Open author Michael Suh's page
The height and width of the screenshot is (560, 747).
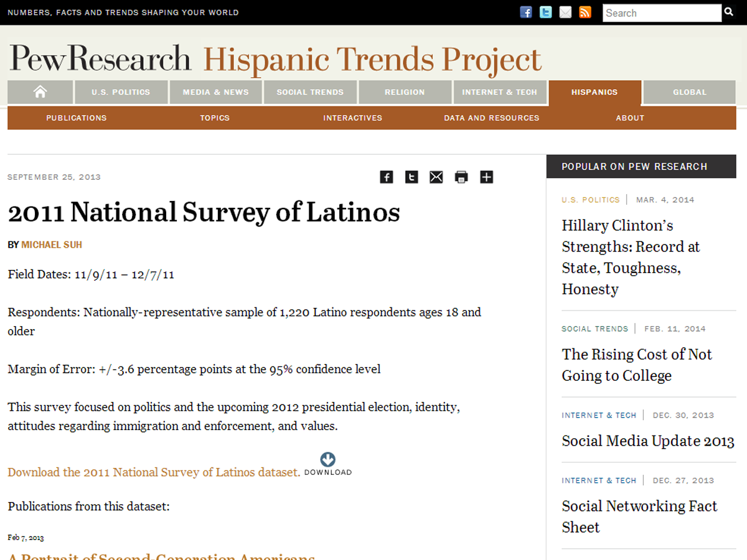click(x=52, y=245)
